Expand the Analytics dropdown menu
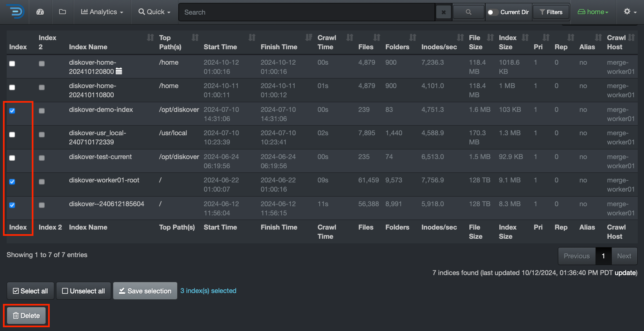Viewport: 644px width, 331px height. (x=102, y=12)
